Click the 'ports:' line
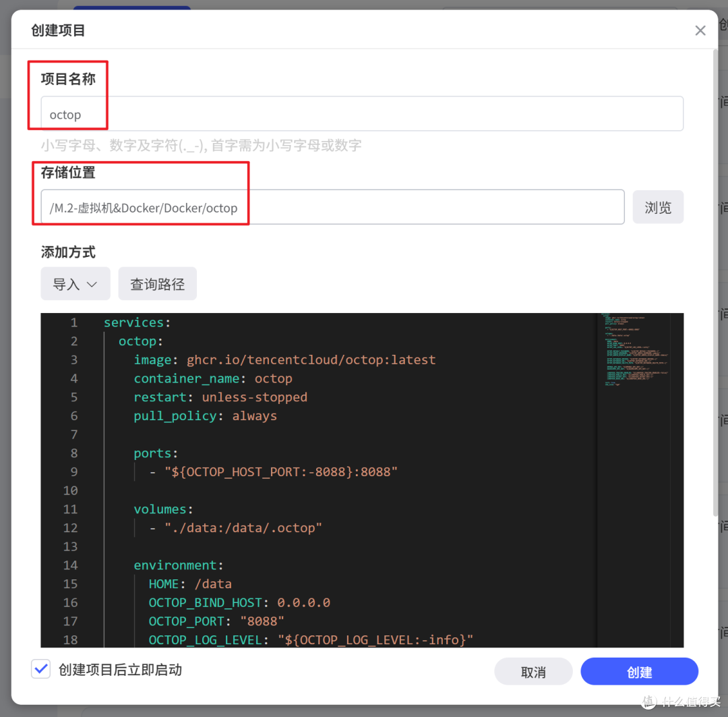This screenshot has height=717, width=728. tap(156, 453)
